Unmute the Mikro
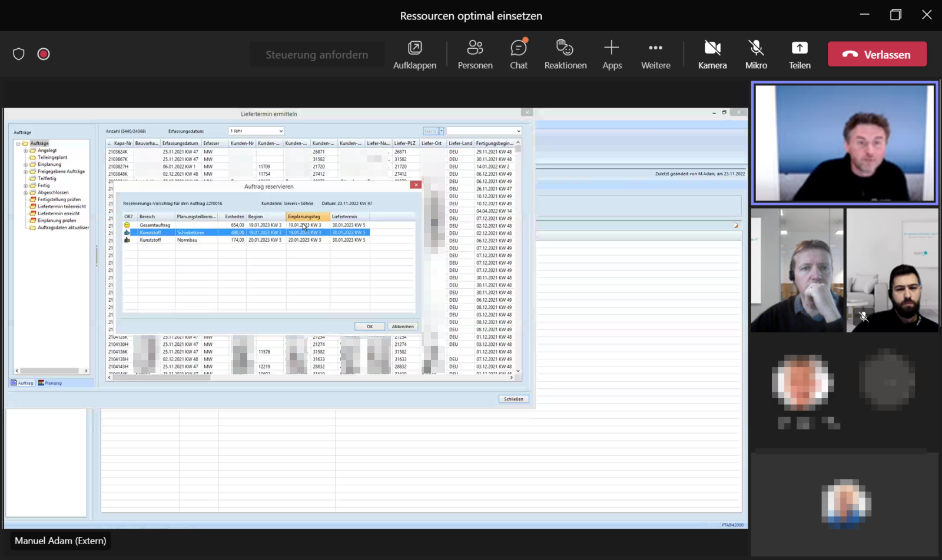The image size is (942, 560). point(756,54)
